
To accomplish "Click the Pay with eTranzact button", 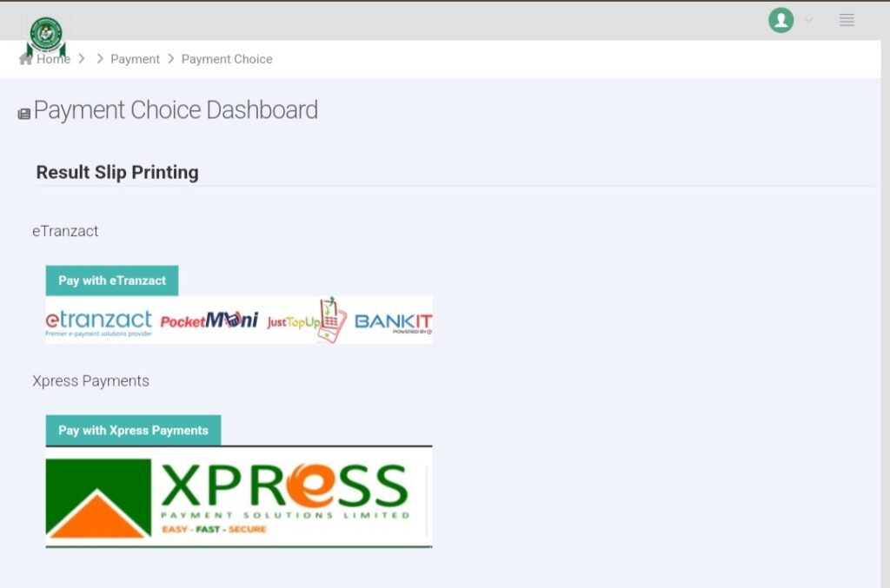I will coord(112,281).
